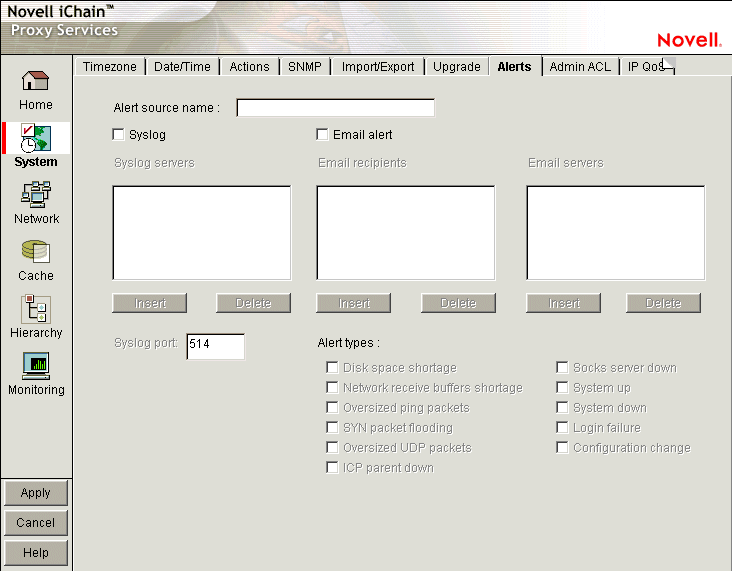Open the Admin ACL tab
Image resolution: width=732 pixels, height=571 pixels.
(580, 67)
